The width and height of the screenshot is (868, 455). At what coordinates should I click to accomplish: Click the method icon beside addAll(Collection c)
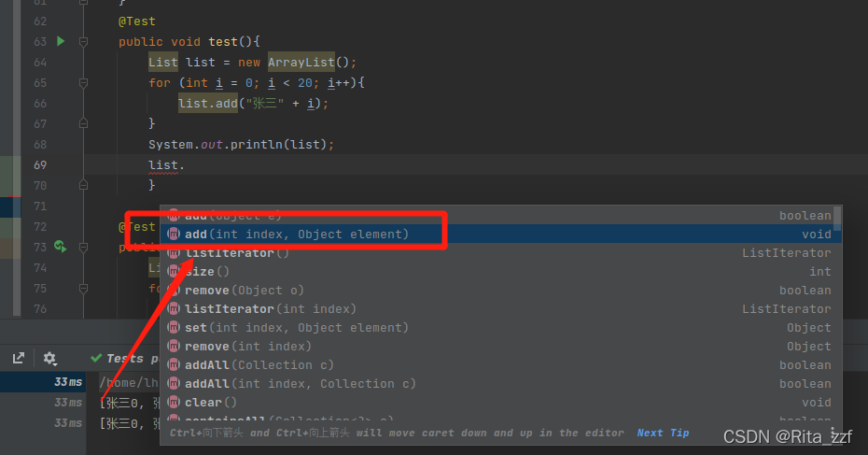(174, 364)
